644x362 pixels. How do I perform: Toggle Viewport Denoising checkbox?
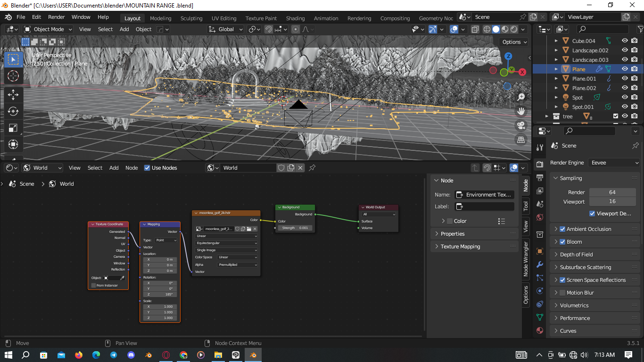[592, 214]
